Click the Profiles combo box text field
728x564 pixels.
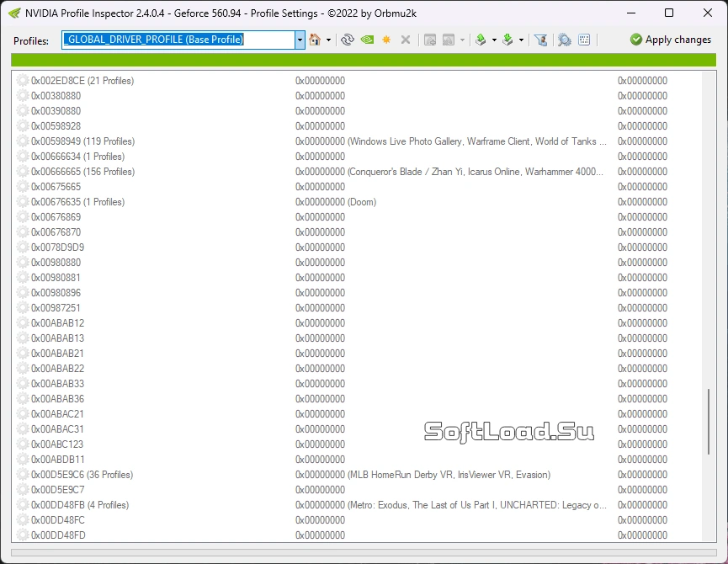click(178, 40)
